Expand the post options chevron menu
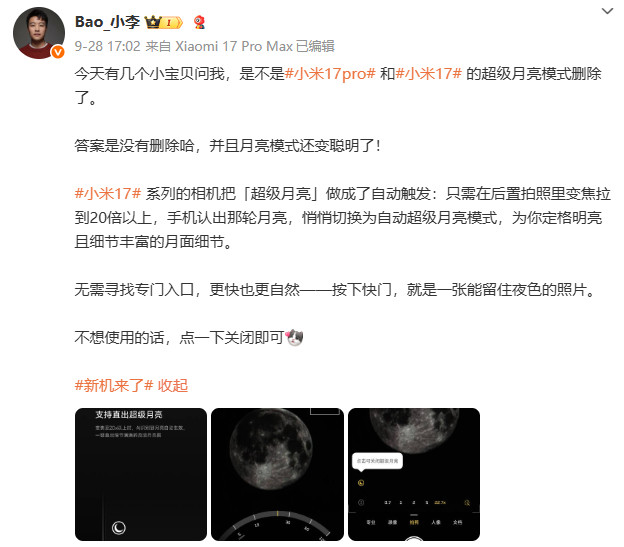 pyautogui.click(x=607, y=11)
